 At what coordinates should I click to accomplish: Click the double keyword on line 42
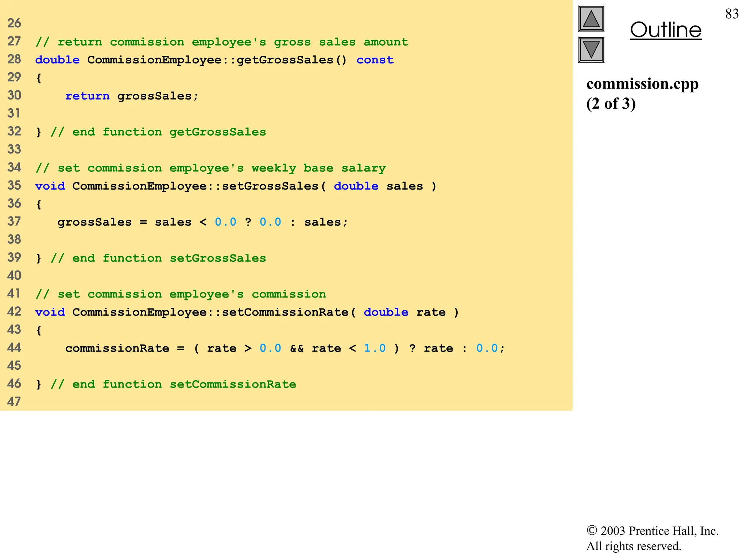(386, 312)
